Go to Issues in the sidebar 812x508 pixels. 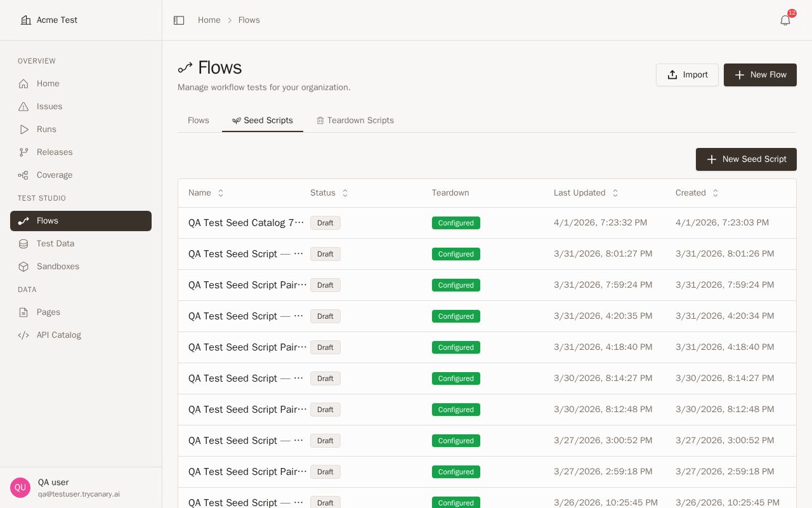tap(81, 107)
